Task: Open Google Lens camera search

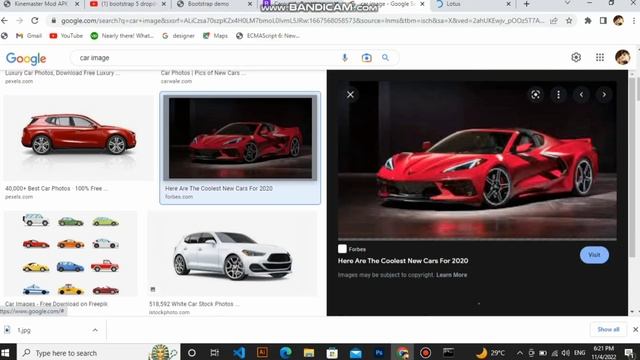Action: pyautogui.click(x=367, y=58)
